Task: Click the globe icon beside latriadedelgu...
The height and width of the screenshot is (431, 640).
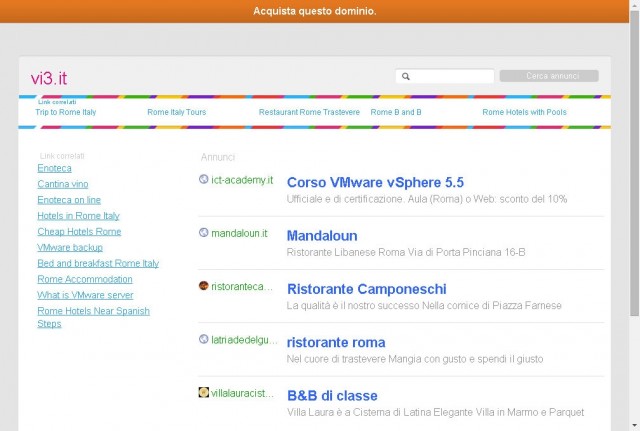Action: click(204, 339)
